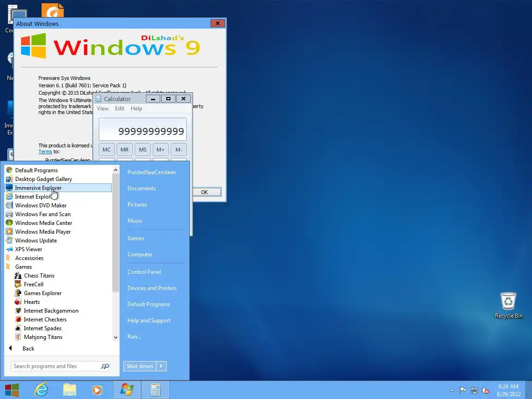Open the Terms link in About Windows

click(x=45, y=151)
